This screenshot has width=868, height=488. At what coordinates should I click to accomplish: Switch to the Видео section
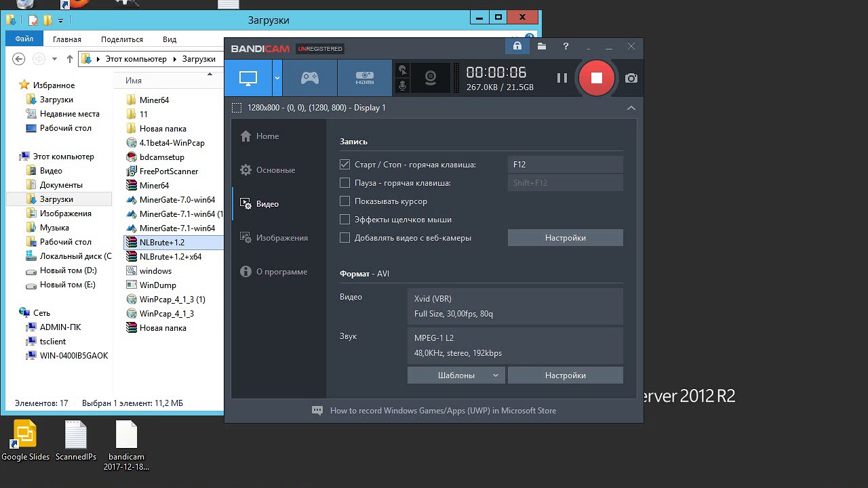coord(259,204)
